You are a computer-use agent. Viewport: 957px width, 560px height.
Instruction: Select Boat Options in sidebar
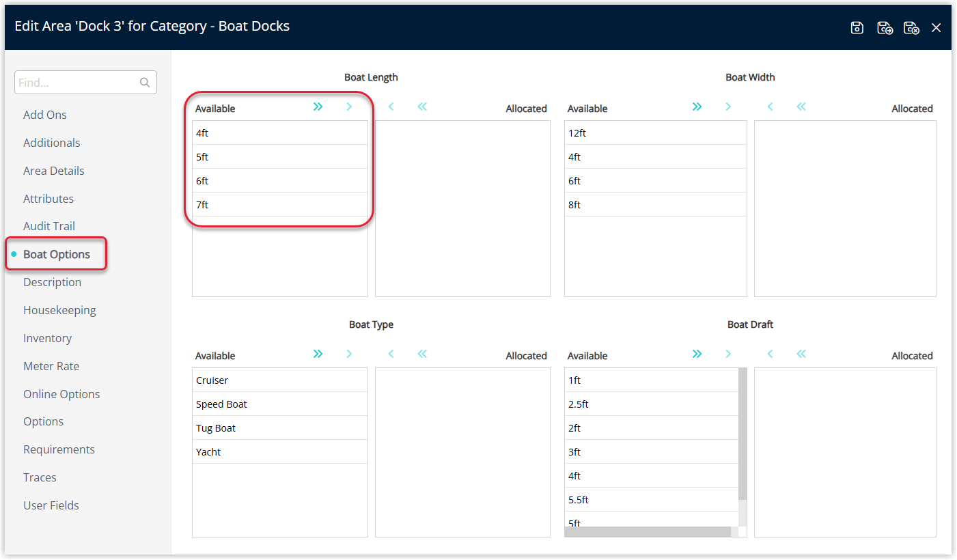(x=57, y=254)
